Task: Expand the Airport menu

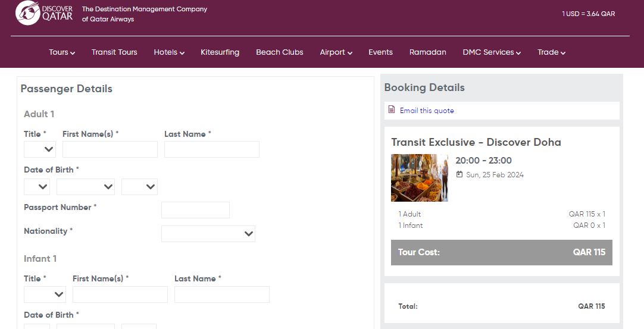Action: click(x=336, y=52)
